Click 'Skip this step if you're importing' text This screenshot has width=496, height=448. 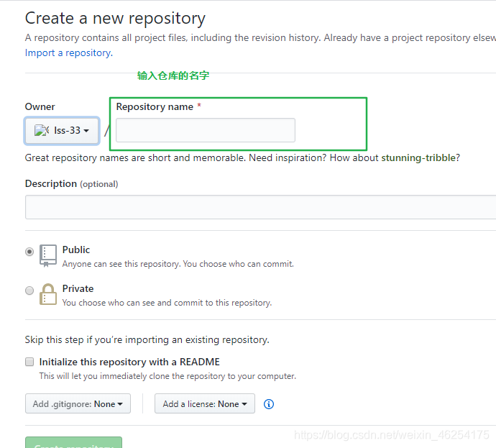tap(147, 340)
